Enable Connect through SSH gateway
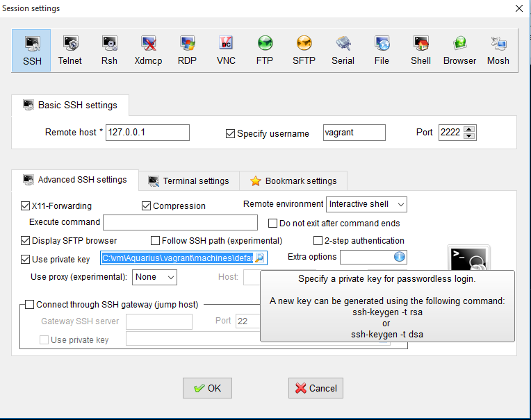Viewport: 531px width, 420px height. click(30, 304)
